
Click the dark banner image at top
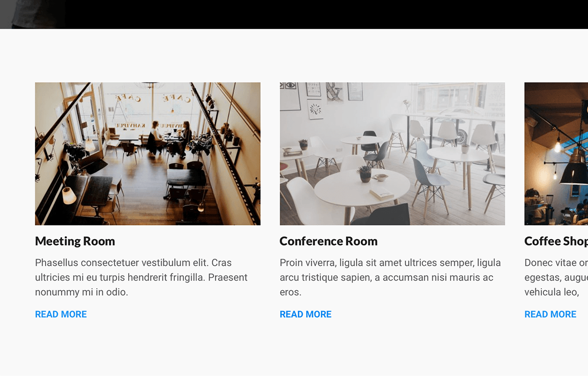[x=294, y=14]
